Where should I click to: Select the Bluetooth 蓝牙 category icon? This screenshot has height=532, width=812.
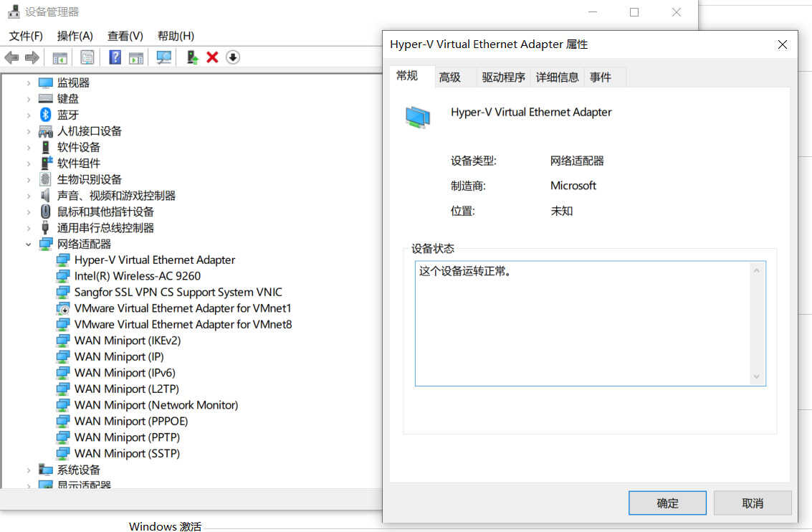click(46, 115)
